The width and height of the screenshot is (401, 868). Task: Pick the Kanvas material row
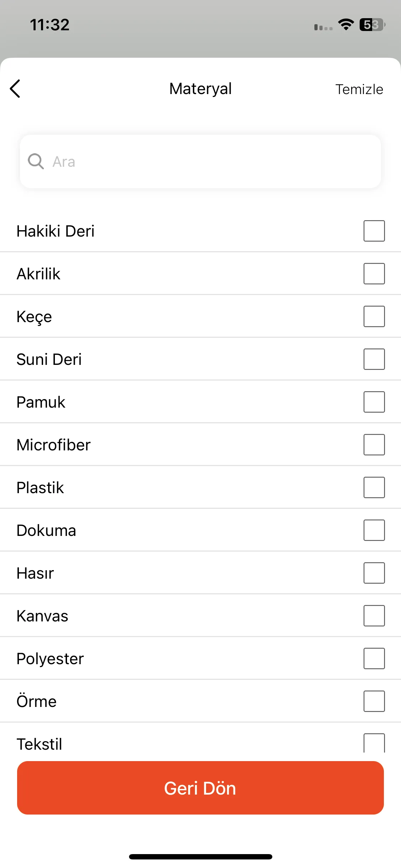click(x=200, y=616)
